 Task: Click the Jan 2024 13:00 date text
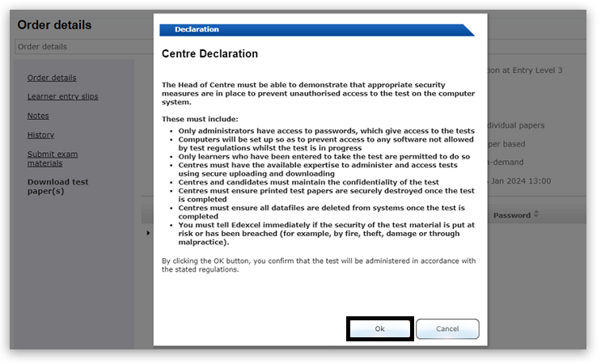coord(522,181)
